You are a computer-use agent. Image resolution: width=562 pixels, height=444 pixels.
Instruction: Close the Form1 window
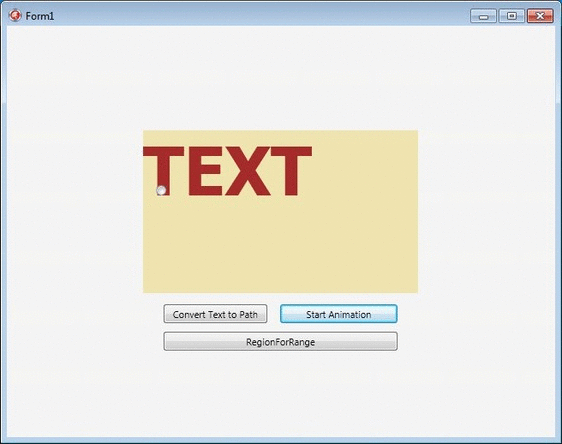pos(540,16)
